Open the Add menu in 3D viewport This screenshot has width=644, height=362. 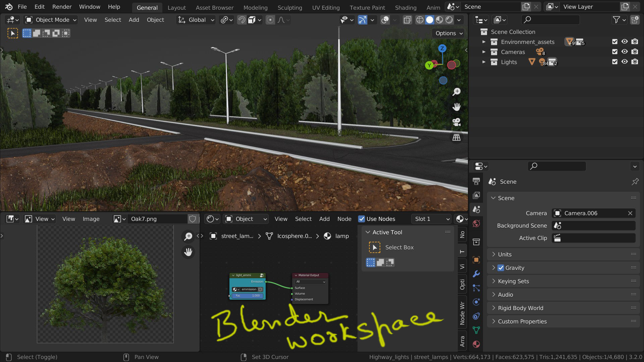[134, 20]
